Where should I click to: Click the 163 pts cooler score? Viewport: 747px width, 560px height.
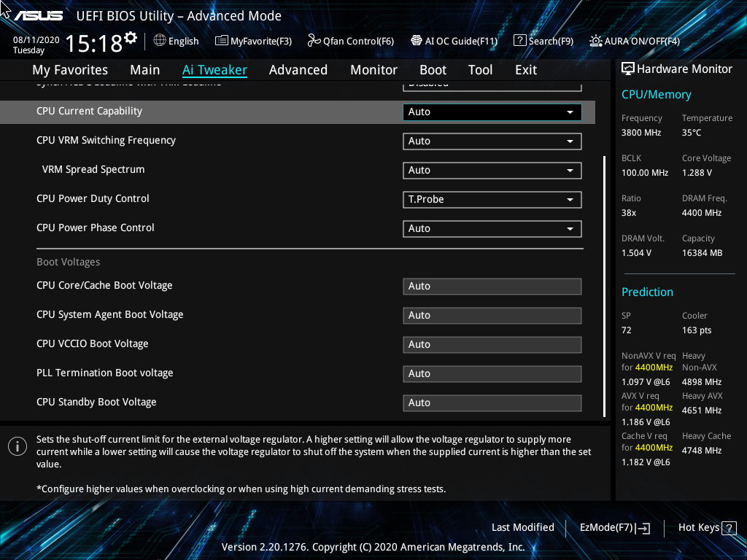(697, 330)
